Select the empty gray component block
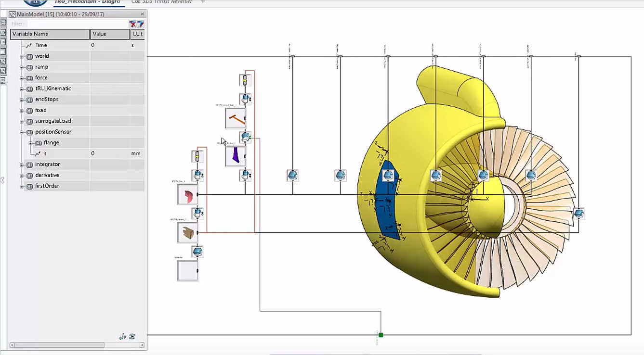Viewport: 644px width, 355px height. (187, 270)
